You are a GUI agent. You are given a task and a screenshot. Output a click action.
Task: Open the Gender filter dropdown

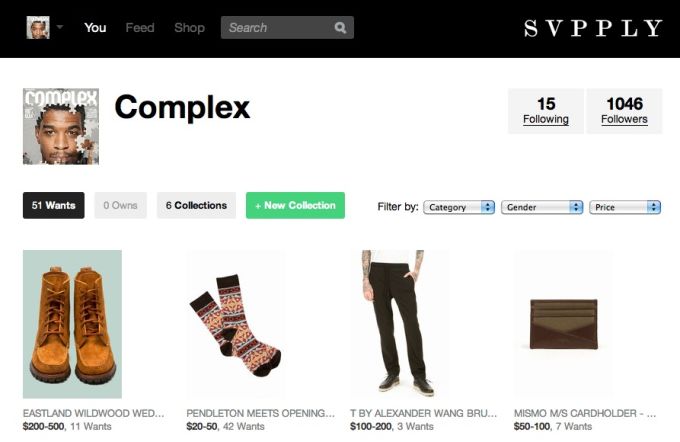tap(542, 207)
